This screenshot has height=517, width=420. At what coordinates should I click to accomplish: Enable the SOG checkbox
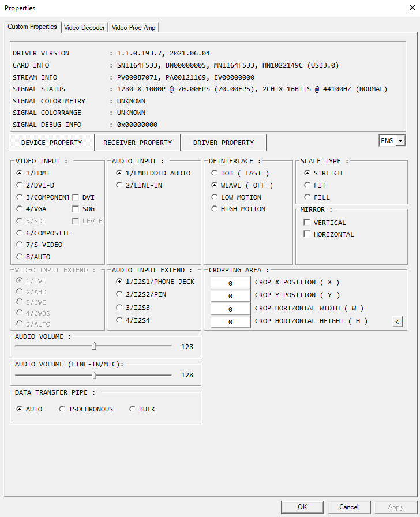[76, 209]
